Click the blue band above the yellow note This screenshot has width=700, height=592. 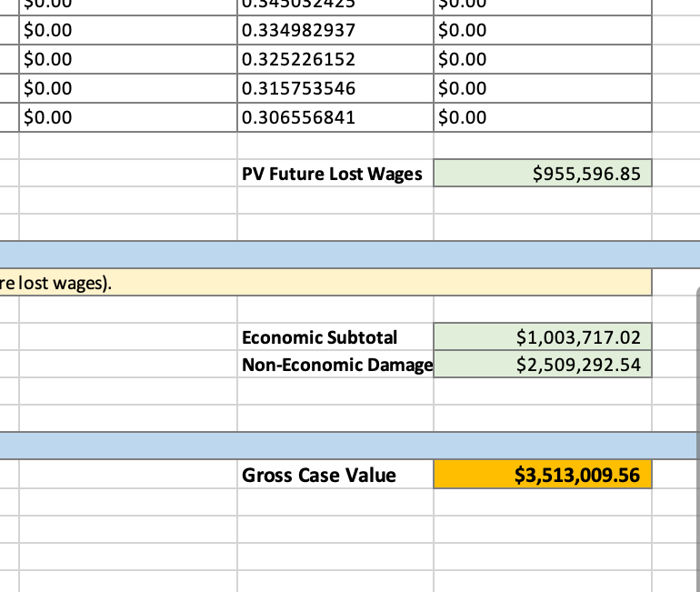coord(349,255)
